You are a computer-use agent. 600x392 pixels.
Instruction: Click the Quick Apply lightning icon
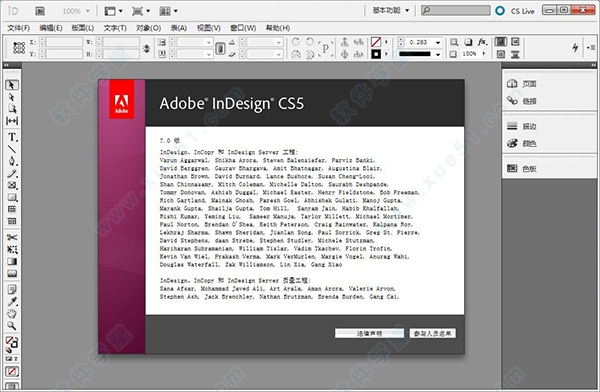tap(575, 47)
